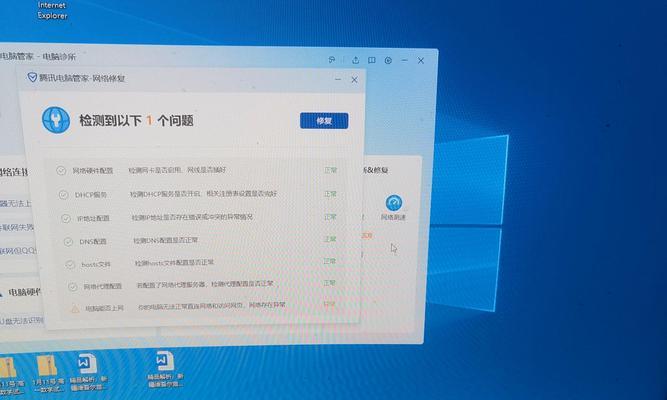The image size is (667, 400).
Task: Click check icon of 网络代理配置 row
Action: 72,286
